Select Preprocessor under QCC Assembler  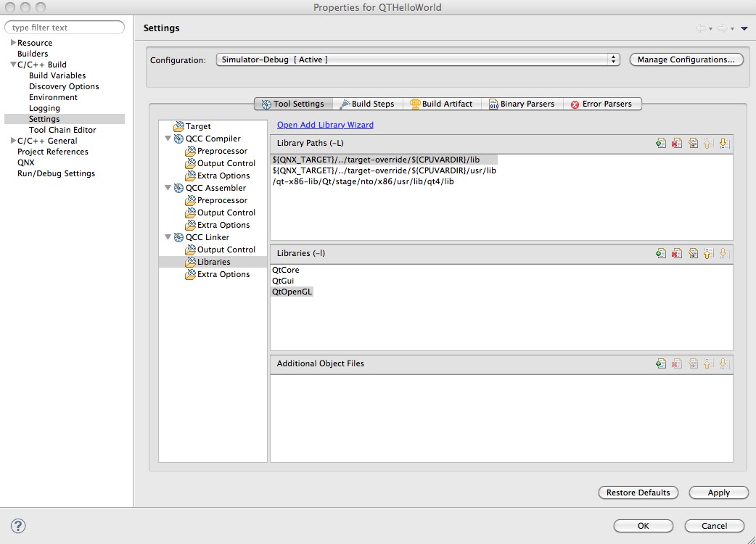[216, 200]
